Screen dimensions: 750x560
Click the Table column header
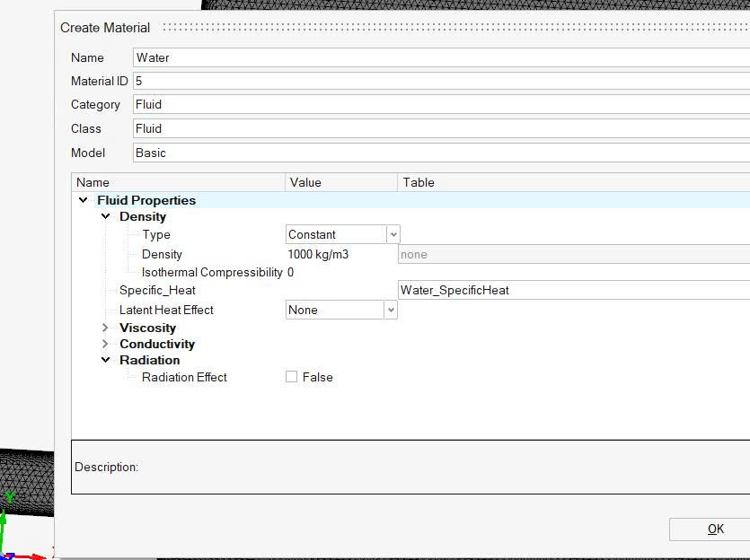[573, 182]
